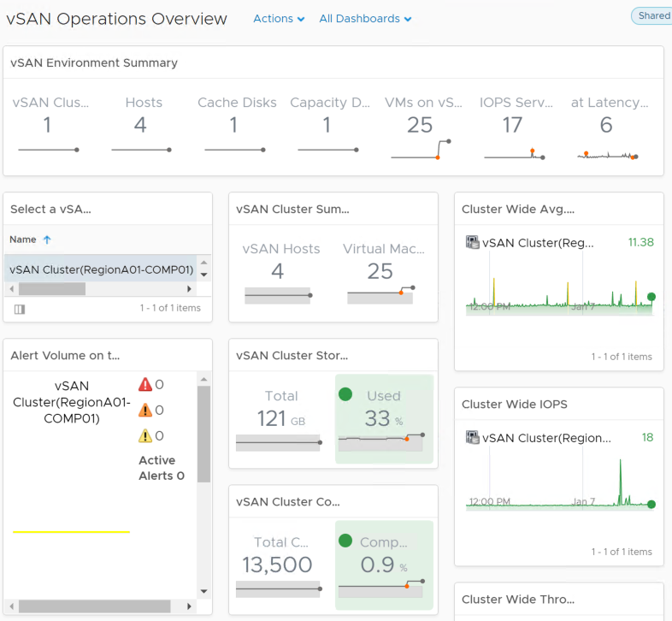Image resolution: width=672 pixels, height=621 pixels.
Task: Sort the list by Name column arrow
Action: coord(47,240)
